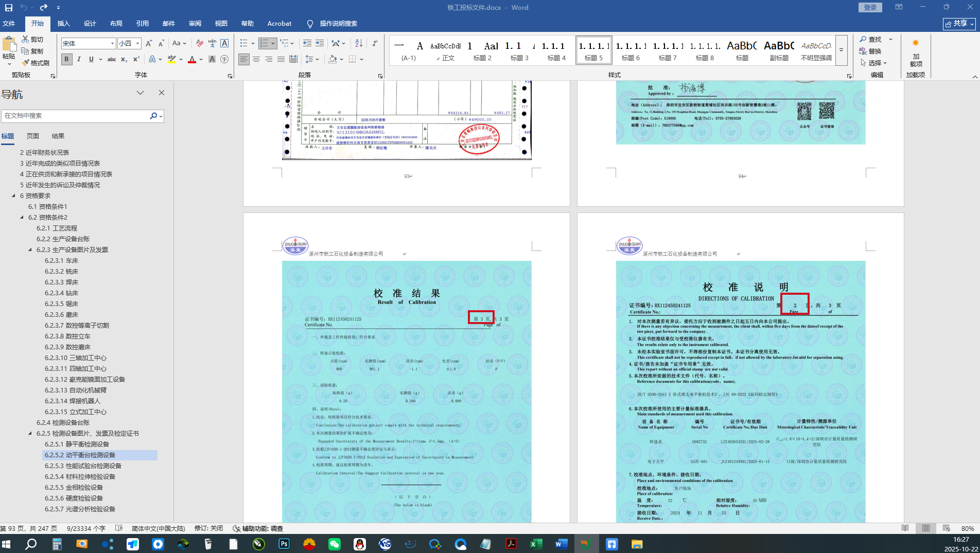Toggle numbered list button
This screenshot has height=553, width=980.
click(x=264, y=43)
